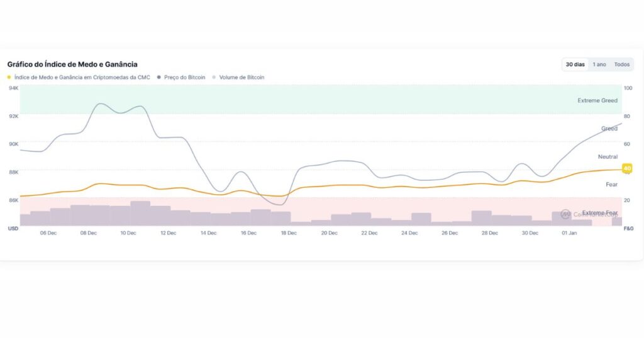Select the 30 dias range tab
This screenshot has height=338, width=644.
point(575,64)
